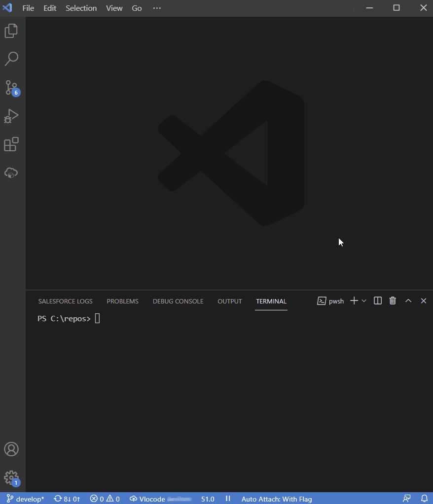Open the Explorer view in the activity bar
Image resolution: width=433 pixels, height=504 pixels.
point(11,31)
